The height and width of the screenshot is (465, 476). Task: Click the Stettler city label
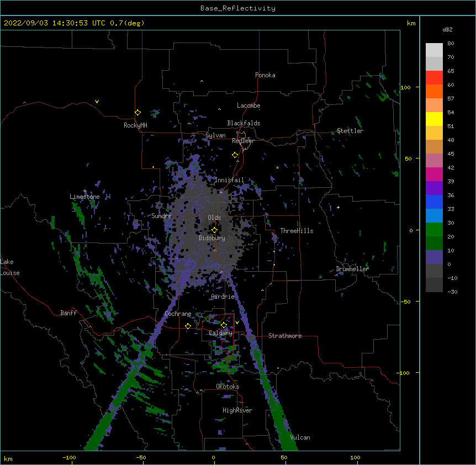(350, 131)
